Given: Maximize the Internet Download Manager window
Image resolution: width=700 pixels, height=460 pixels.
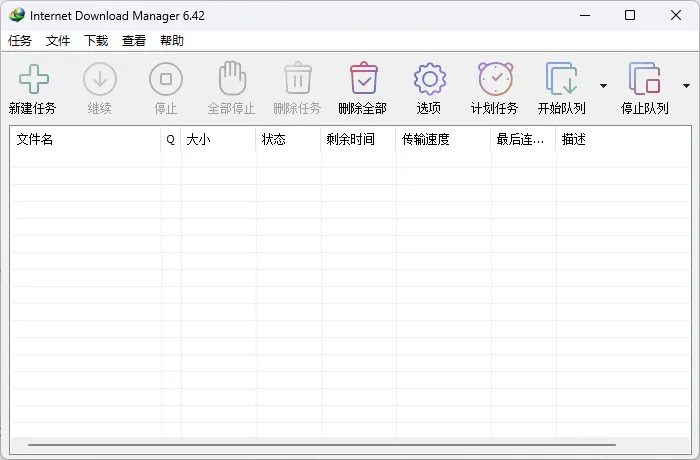Looking at the screenshot, I should (x=630, y=15).
